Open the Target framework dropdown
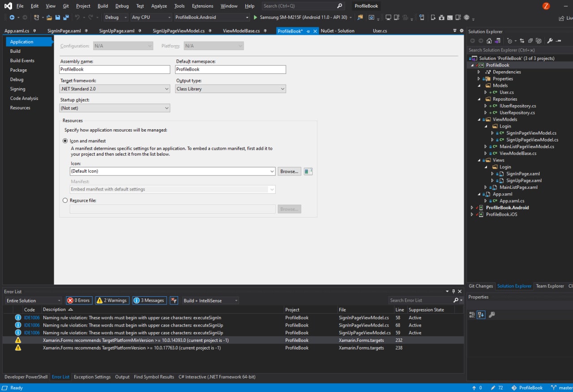 coord(115,89)
